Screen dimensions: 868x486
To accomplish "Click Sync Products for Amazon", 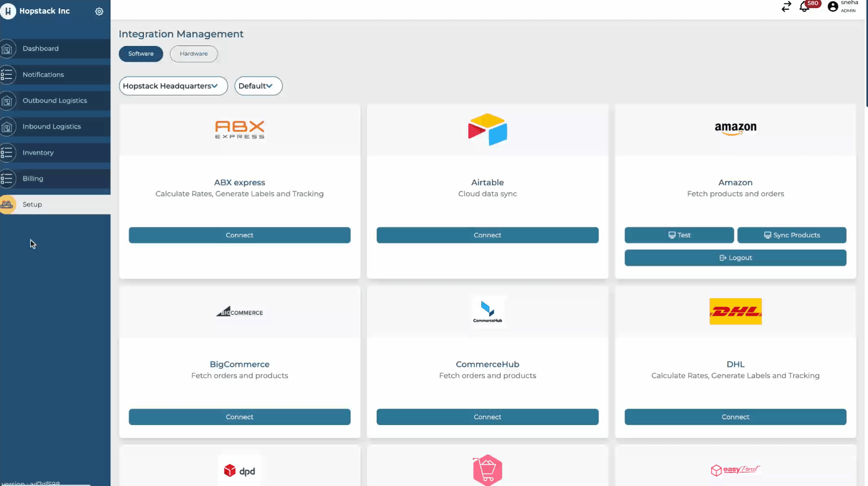I will (x=792, y=235).
